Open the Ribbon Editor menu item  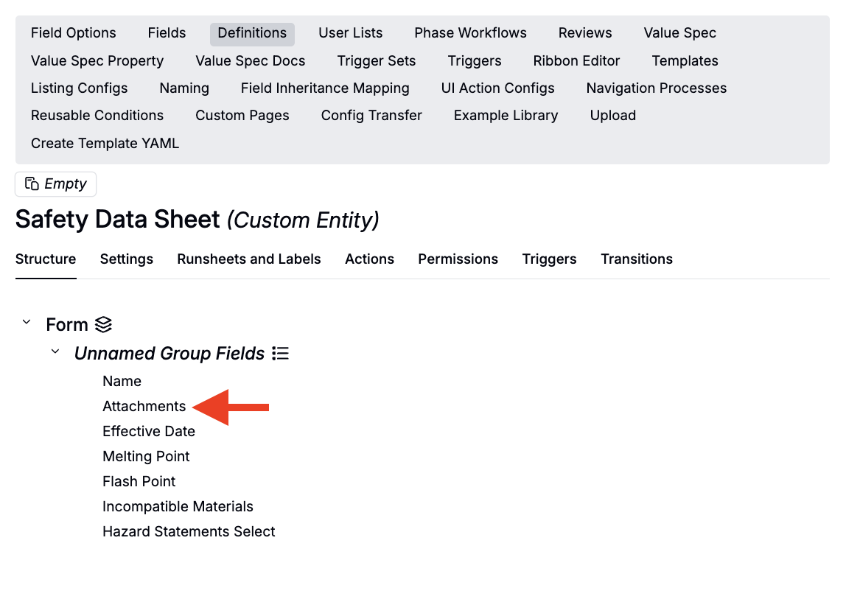576,61
